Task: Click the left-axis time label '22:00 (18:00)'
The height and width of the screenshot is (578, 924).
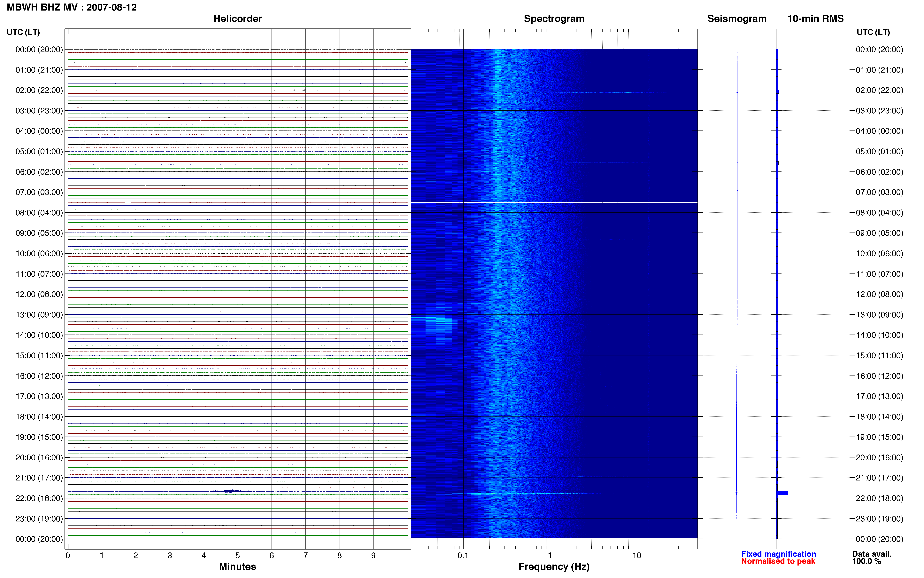Action: pos(39,498)
